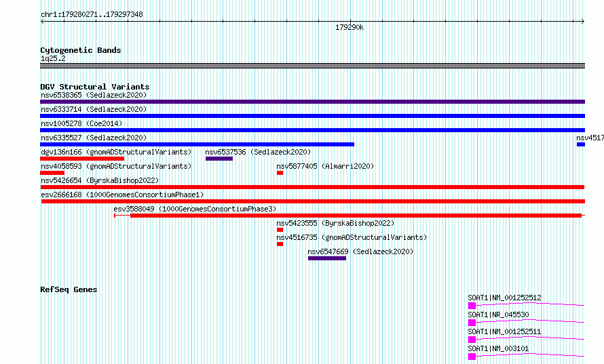Select the small blue bar under nsv4517
This screenshot has height=364, width=604.
581,144
